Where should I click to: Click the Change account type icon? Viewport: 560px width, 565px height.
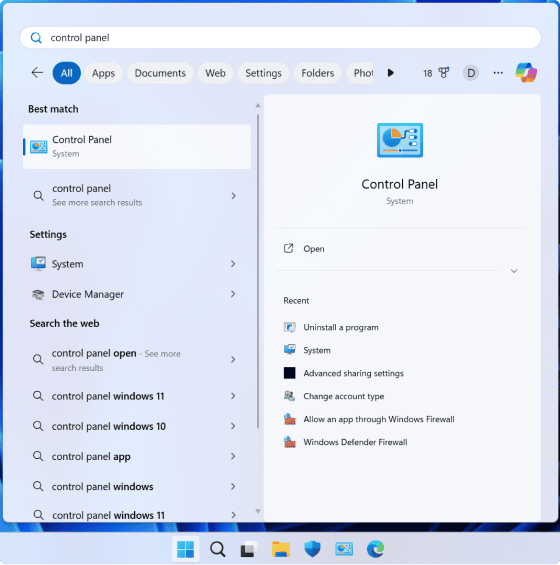(289, 396)
